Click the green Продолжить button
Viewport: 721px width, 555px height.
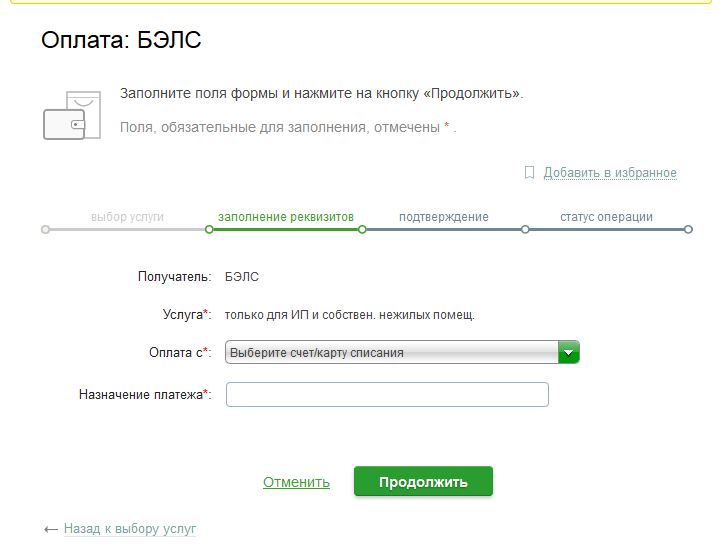pyautogui.click(x=423, y=481)
